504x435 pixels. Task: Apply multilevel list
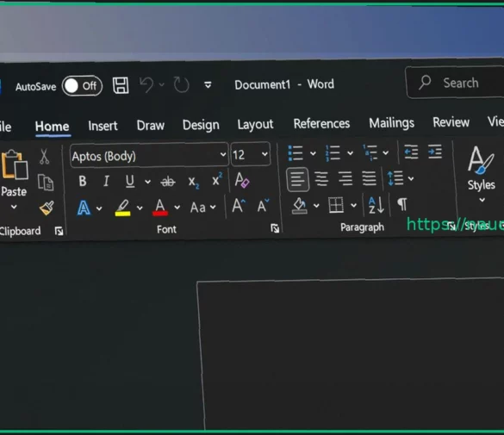[370, 152]
